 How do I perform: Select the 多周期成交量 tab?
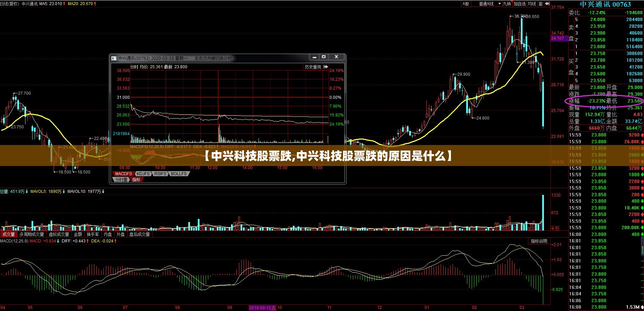coord(32,234)
